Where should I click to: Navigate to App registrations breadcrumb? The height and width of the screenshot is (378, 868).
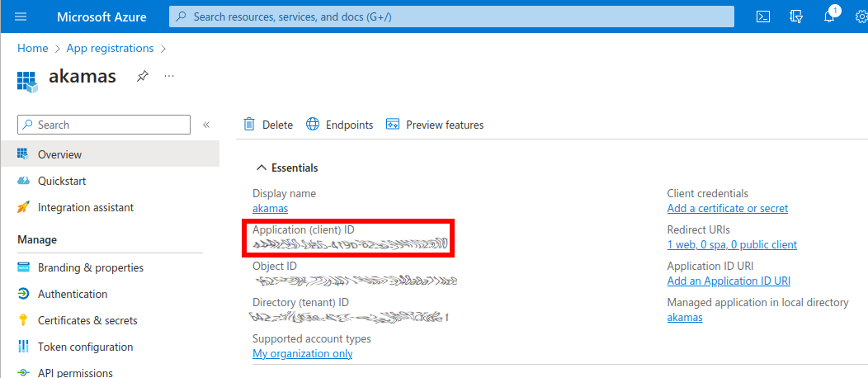point(110,48)
